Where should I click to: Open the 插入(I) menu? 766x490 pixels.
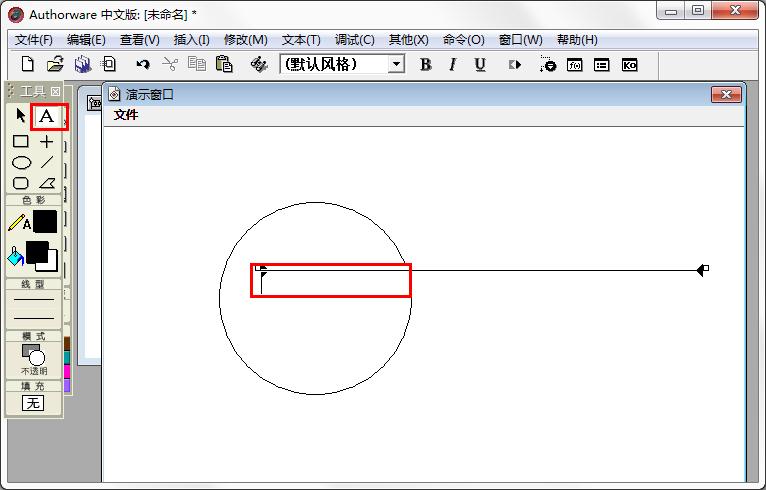192,40
